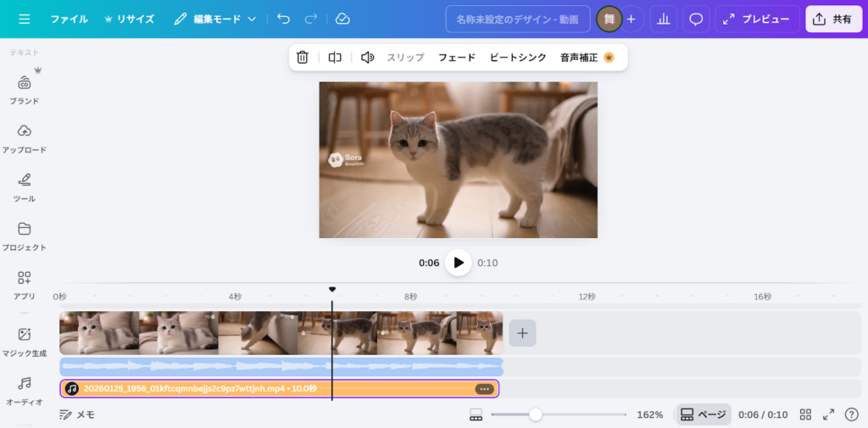Select the cat video clip in timeline
Image resolution: width=868 pixels, height=428 pixels.
[x=281, y=333]
